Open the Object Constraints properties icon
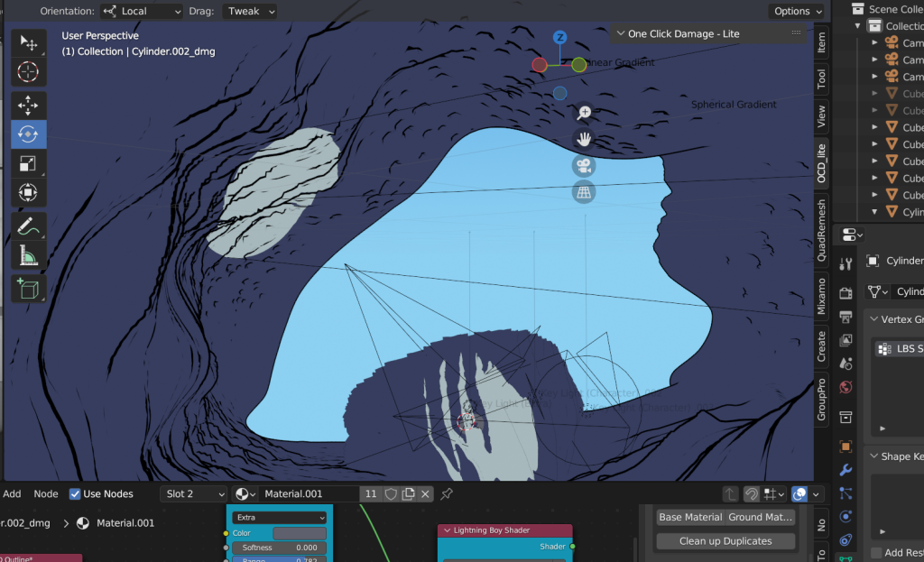Image resolution: width=924 pixels, height=562 pixels. tap(845, 539)
